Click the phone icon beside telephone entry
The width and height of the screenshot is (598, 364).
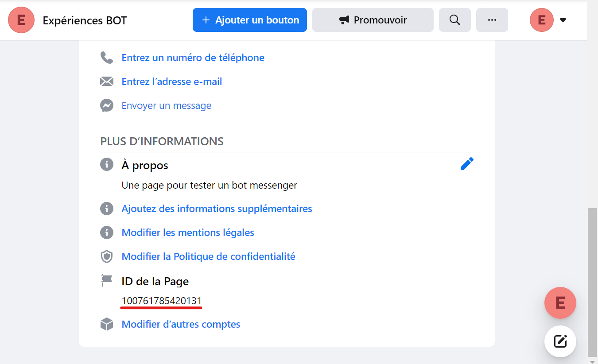coord(107,58)
